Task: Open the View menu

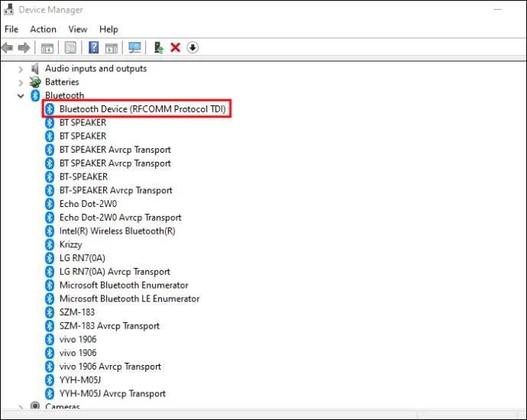Action: [78, 29]
